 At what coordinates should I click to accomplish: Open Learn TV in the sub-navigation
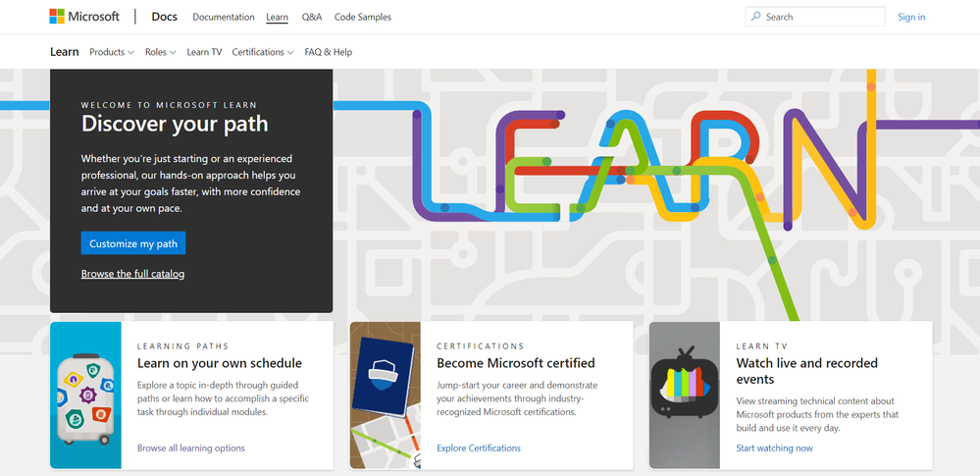(x=204, y=52)
